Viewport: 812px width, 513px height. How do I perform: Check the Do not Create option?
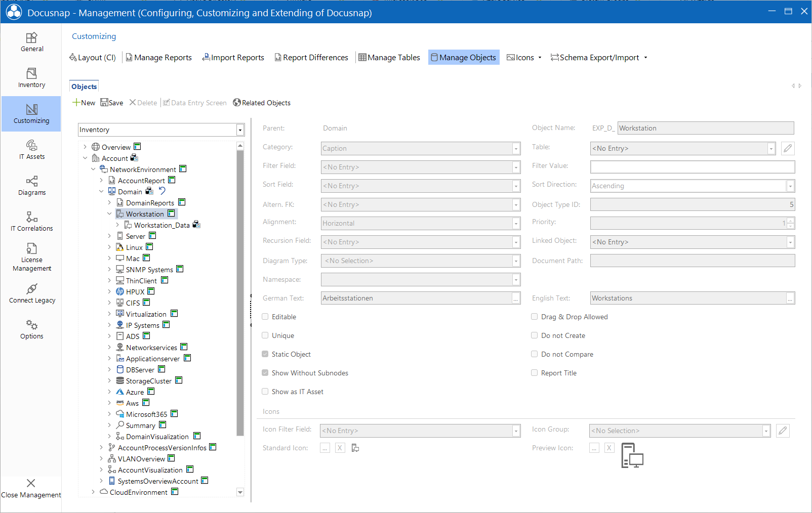pyautogui.click(x=534, y=335)
